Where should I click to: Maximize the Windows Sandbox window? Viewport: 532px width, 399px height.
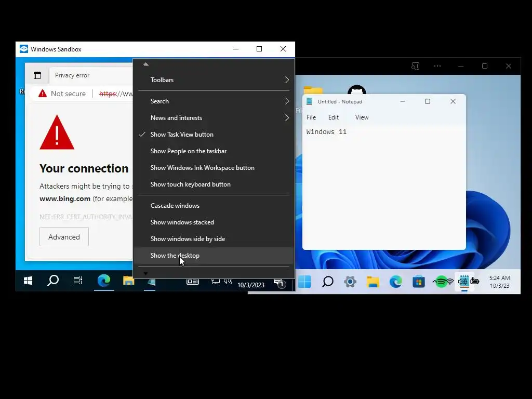pyautogui.click(x=259, y=49)
